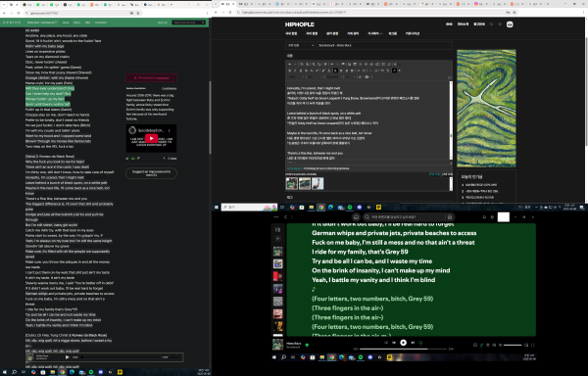
Task: Expand font color dropdown in editor toolbar
Action: [x=361, y=76]
